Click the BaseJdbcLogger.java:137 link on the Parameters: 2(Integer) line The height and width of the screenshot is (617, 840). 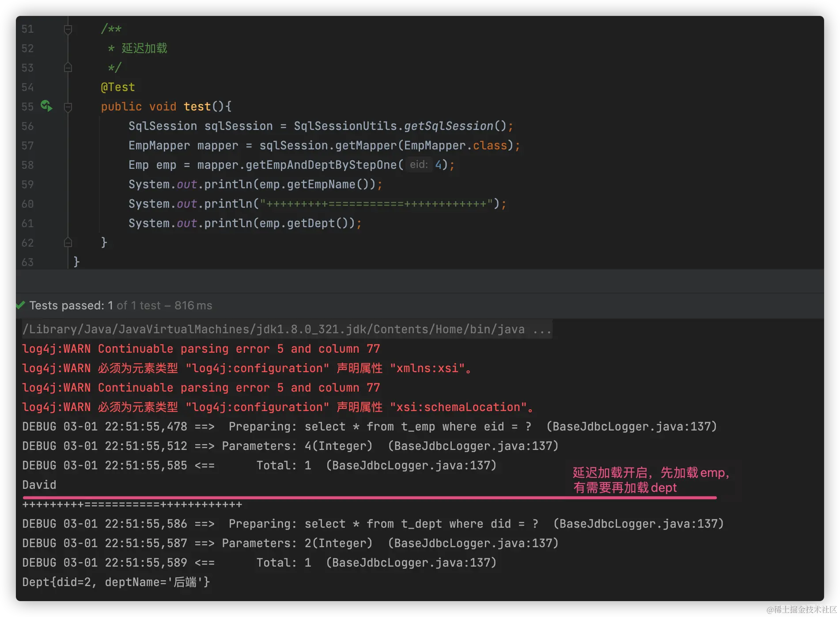point(473,543)
